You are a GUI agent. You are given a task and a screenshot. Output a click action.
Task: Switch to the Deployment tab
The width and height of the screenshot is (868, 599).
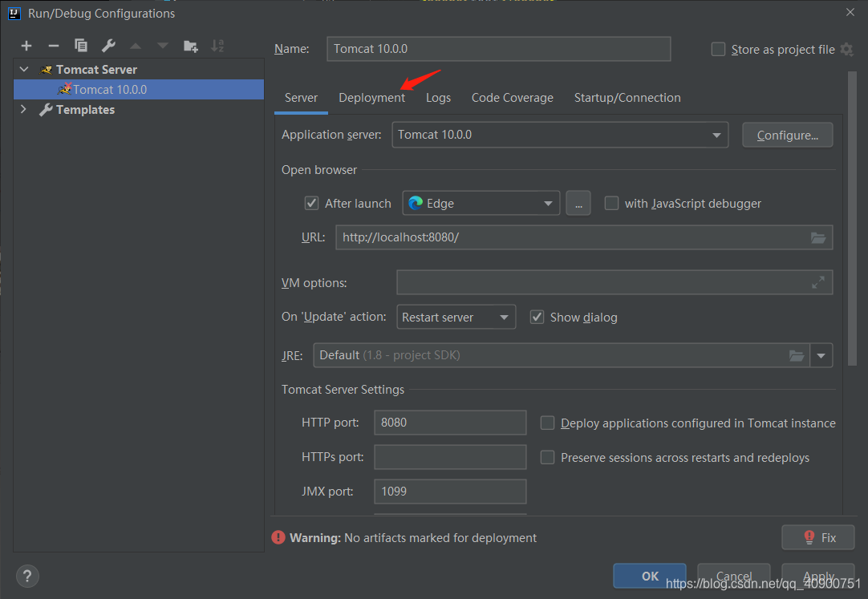(x=372, y=98)
